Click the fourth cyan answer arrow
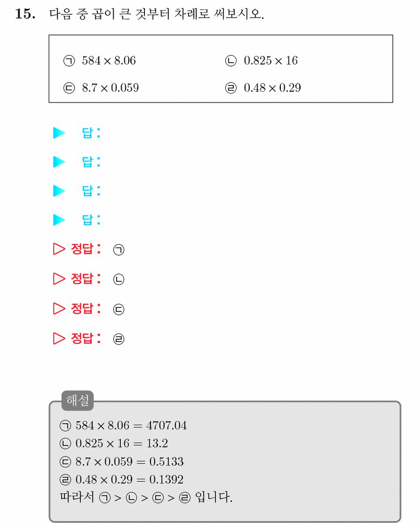Viewport: 420px width, 523px height. [59, 220]
